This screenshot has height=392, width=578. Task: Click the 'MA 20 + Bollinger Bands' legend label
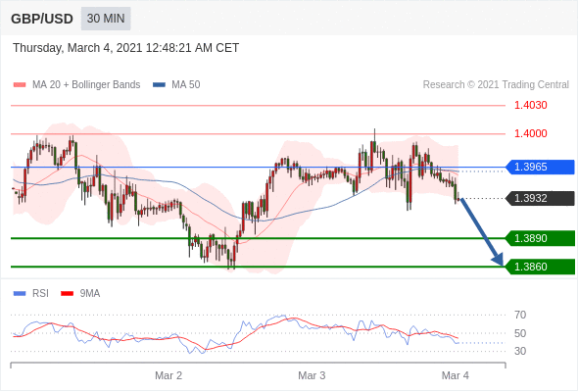pos(86,85)
